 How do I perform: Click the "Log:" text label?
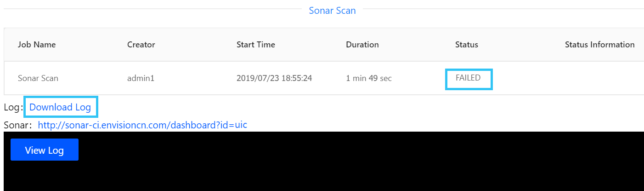pos(12,108)
